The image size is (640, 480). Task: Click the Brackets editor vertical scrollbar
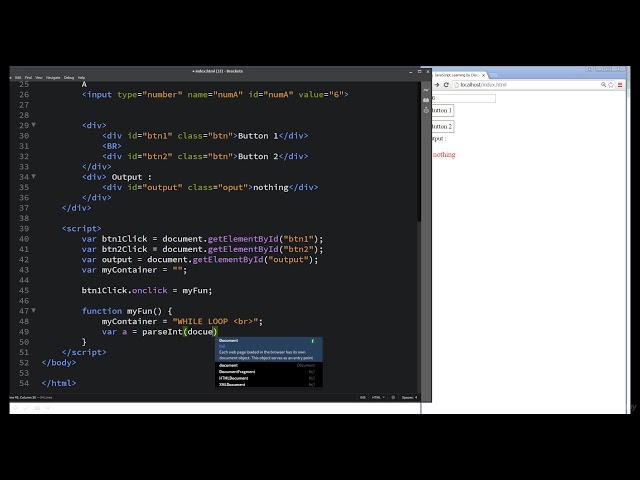click(419, 151)
